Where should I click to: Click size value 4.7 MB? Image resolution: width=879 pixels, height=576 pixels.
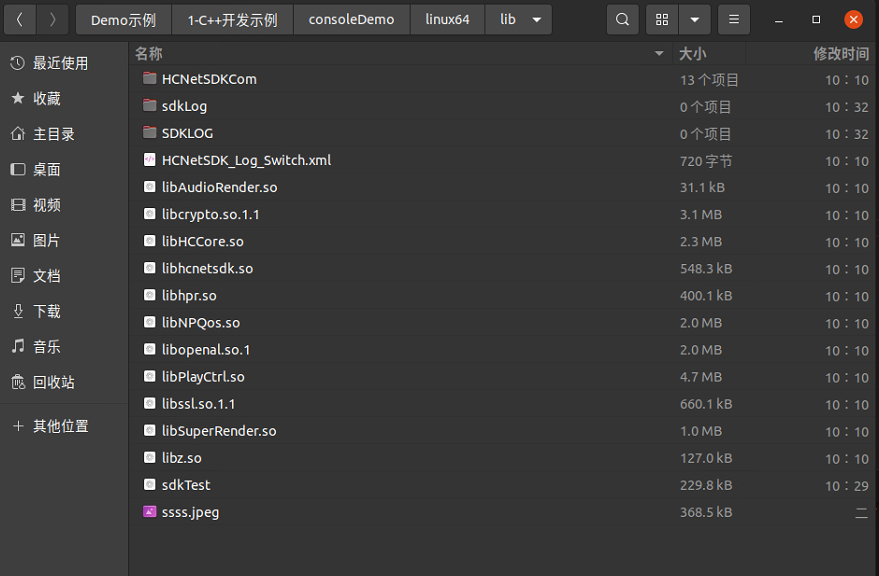point(701,377)
